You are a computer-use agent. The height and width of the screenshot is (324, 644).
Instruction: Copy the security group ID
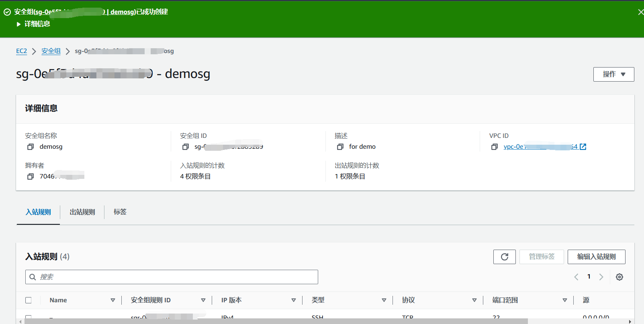point(185,147)
